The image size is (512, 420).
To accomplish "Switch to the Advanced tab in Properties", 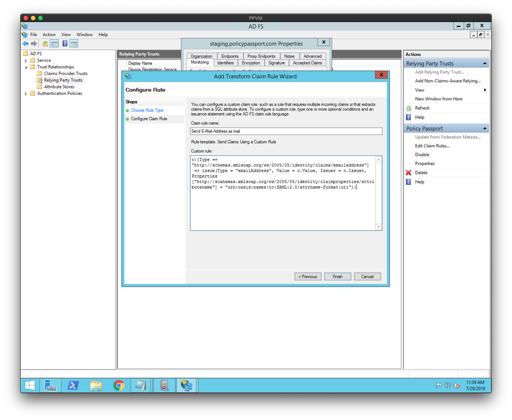I will 313,56.
